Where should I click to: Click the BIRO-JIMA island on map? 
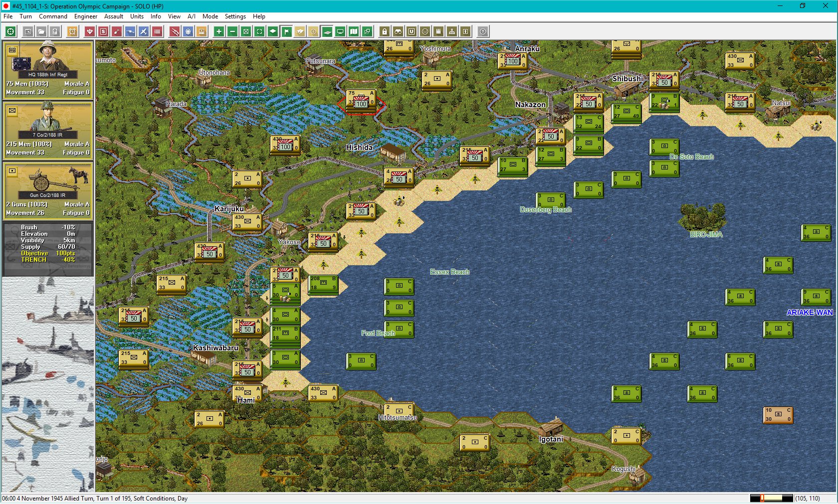pos(703,216)
